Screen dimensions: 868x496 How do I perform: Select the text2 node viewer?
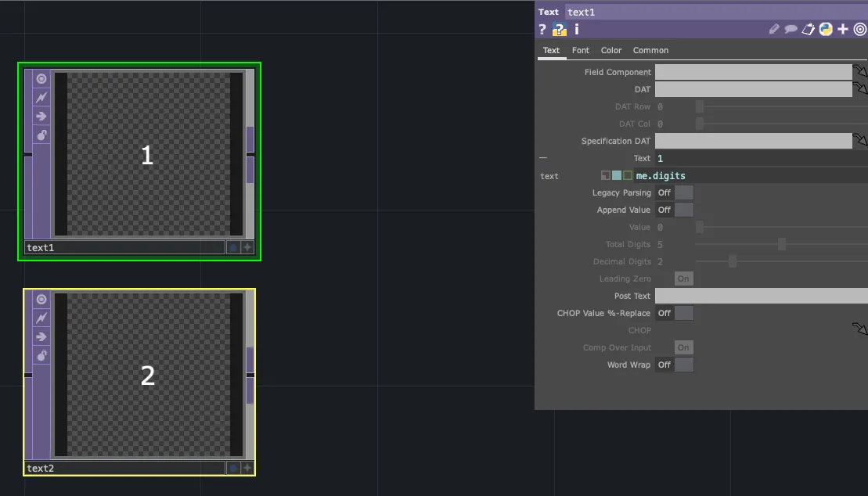click(148, 376)
